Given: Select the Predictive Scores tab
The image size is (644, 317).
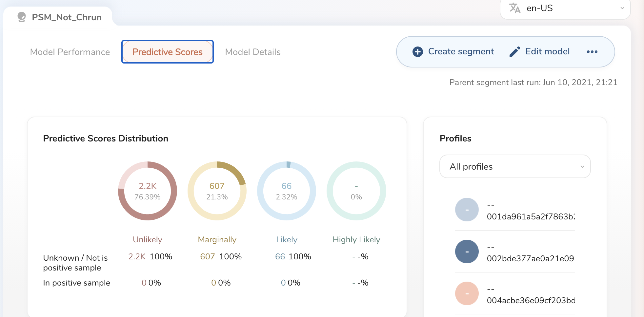Looking at the screenshot, I should (x=167, y=52).
